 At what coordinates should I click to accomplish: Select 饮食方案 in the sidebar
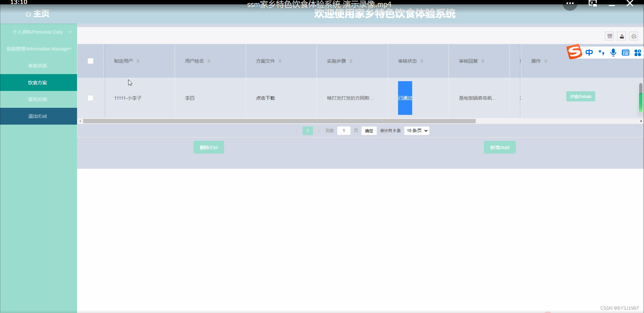[x=39, y=83]
